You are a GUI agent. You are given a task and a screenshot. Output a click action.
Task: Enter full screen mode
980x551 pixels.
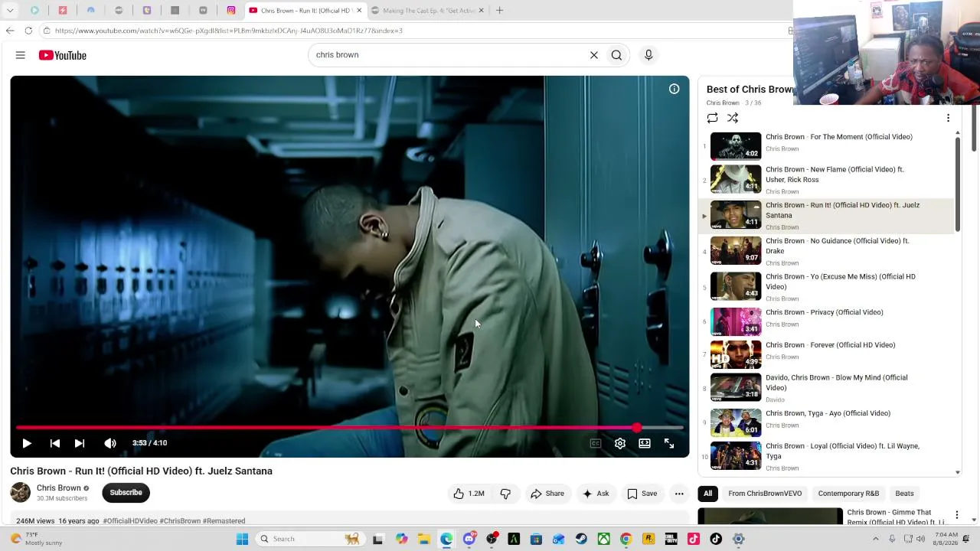(x=669, y=443)
